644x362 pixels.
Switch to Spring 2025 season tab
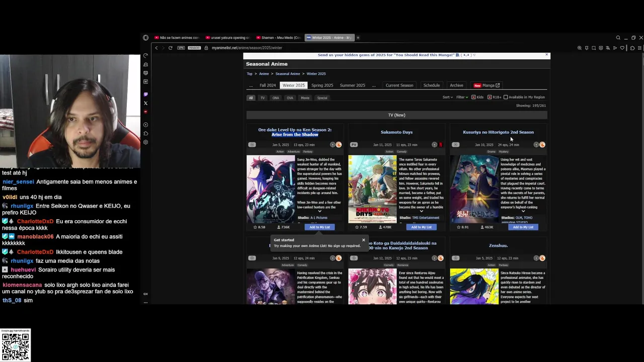(x=322, y=85)
